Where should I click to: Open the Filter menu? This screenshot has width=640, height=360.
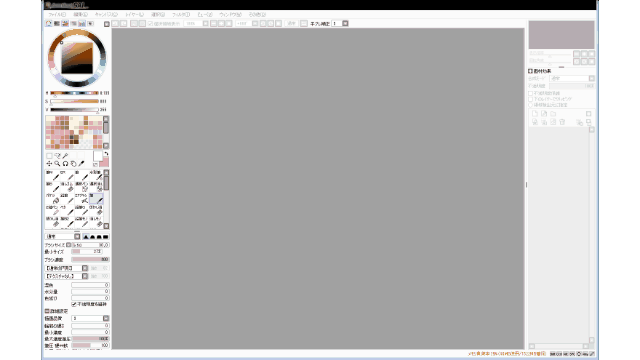click(181, 15)
